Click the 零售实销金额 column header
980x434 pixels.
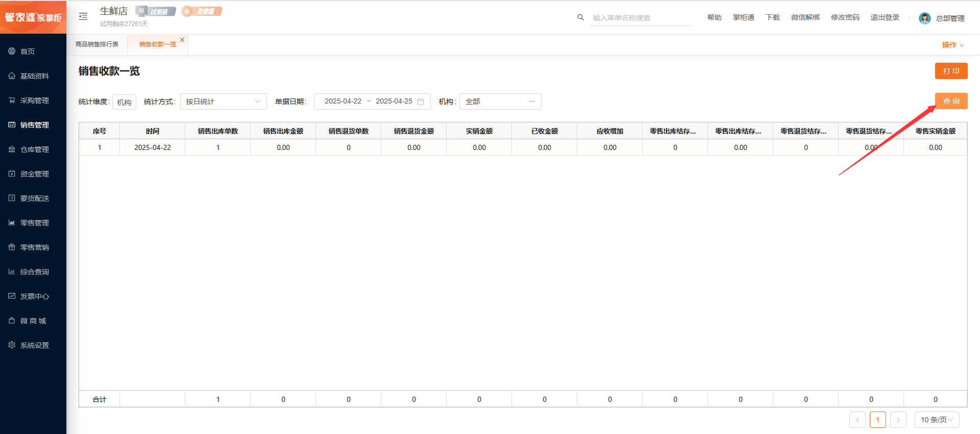tap(936, 131)
